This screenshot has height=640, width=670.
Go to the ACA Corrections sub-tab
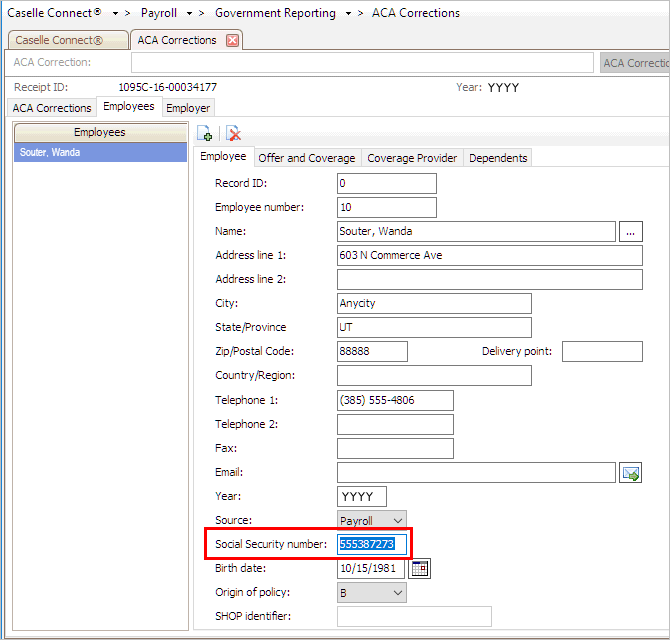coord(51,108)
